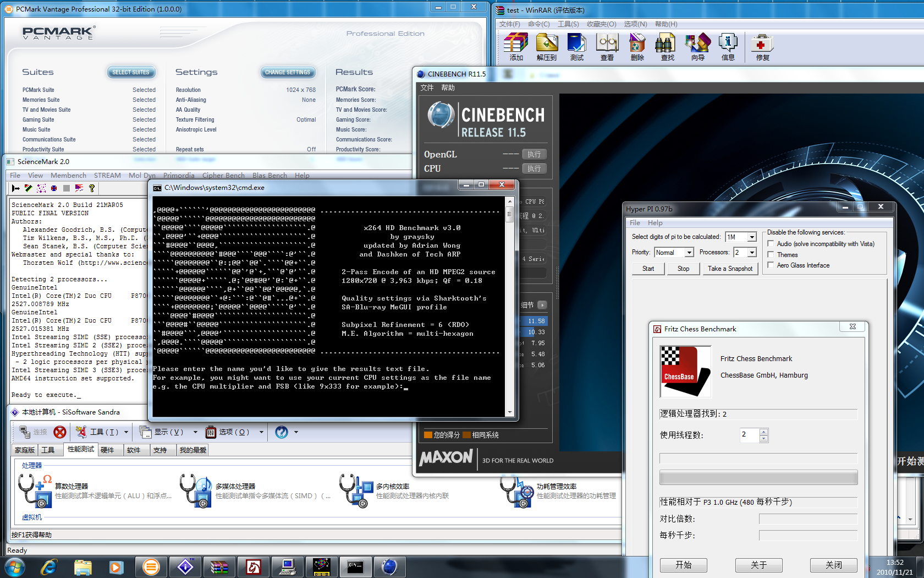Run the CINEBENCH CPU test (执行)
The image size is (924, 578).
coord(534,168)
